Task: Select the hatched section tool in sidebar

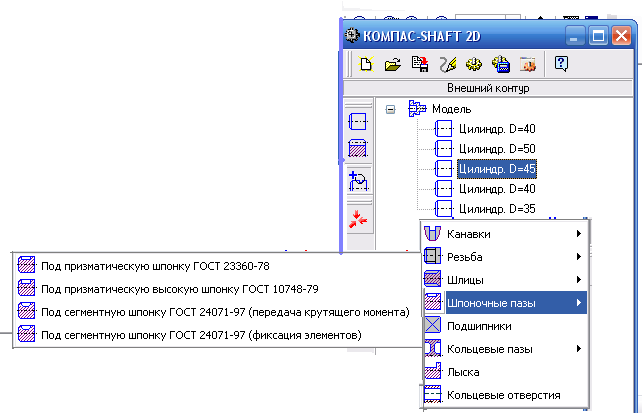Action: [358, 148]
